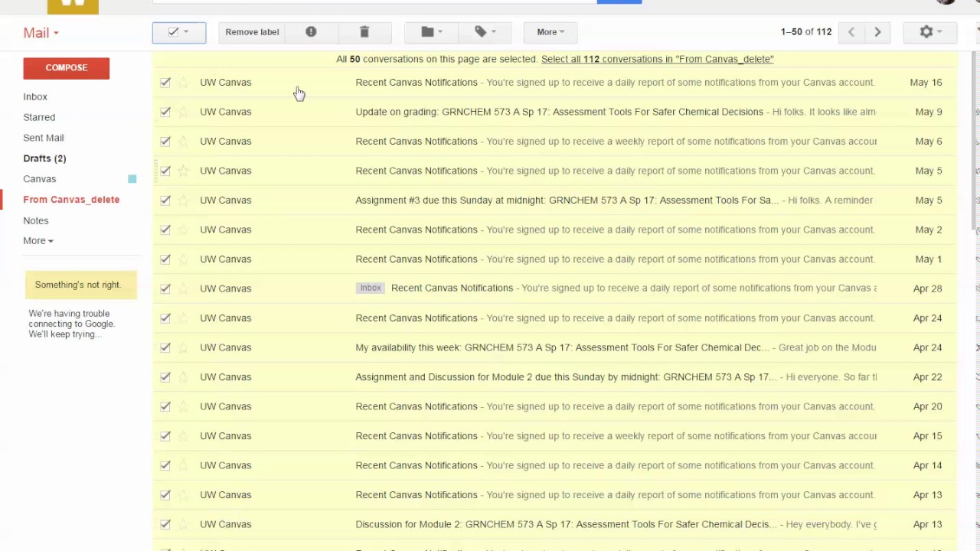
Task: Open the Inbox folder
Action: pos(35,96)
